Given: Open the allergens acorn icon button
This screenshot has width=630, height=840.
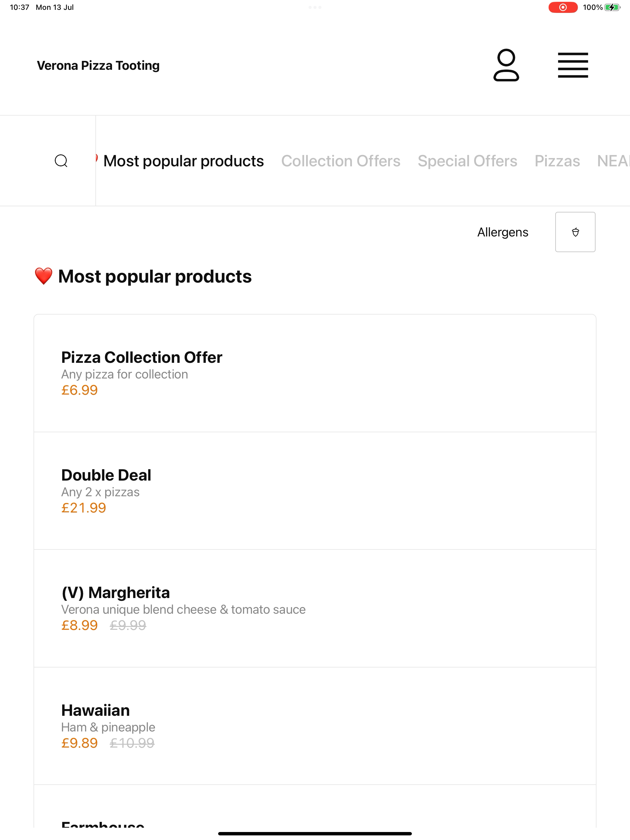Looking at the screenshot, I should 575,232.
